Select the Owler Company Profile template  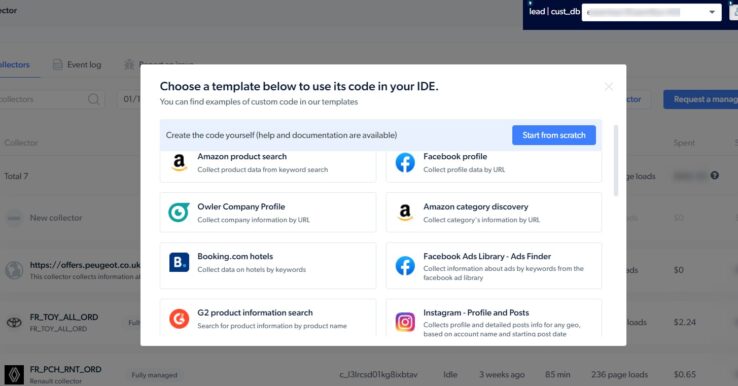point(268,212)
